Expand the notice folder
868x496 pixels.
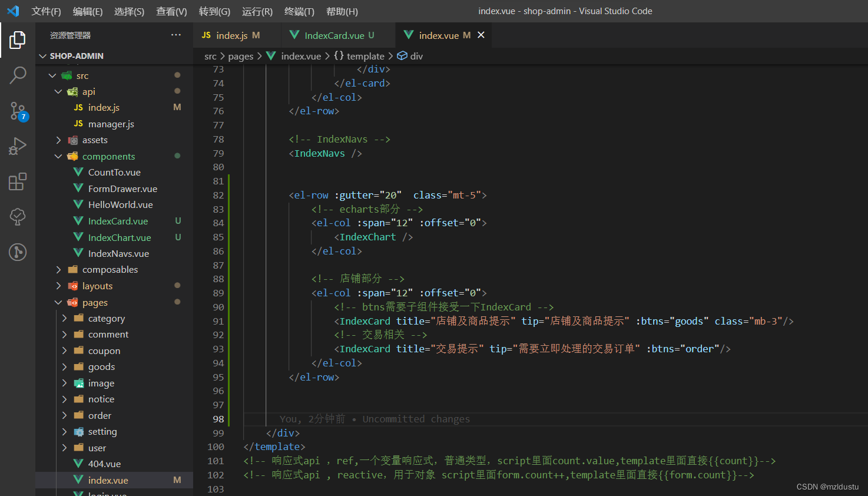64,399
